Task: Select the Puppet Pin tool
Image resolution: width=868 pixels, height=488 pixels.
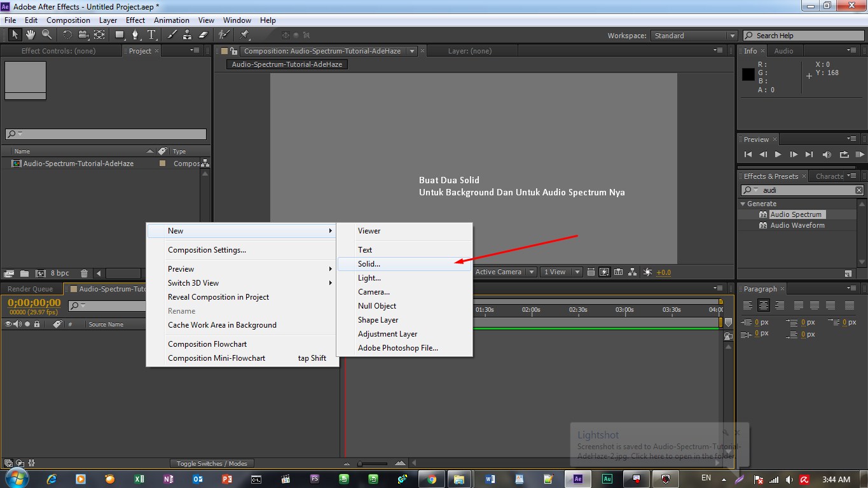Action: coord(245,35)
